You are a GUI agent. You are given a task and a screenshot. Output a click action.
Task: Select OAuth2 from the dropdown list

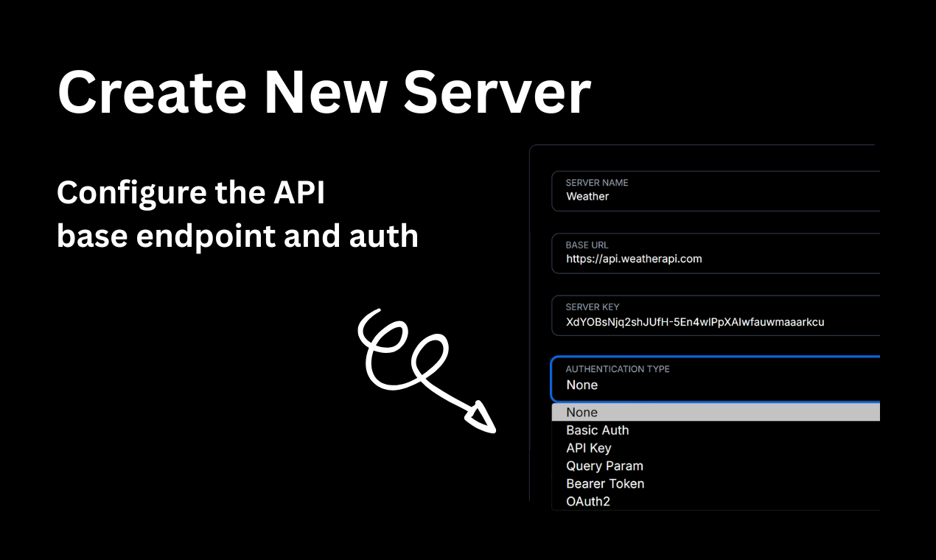pos(588,501)
